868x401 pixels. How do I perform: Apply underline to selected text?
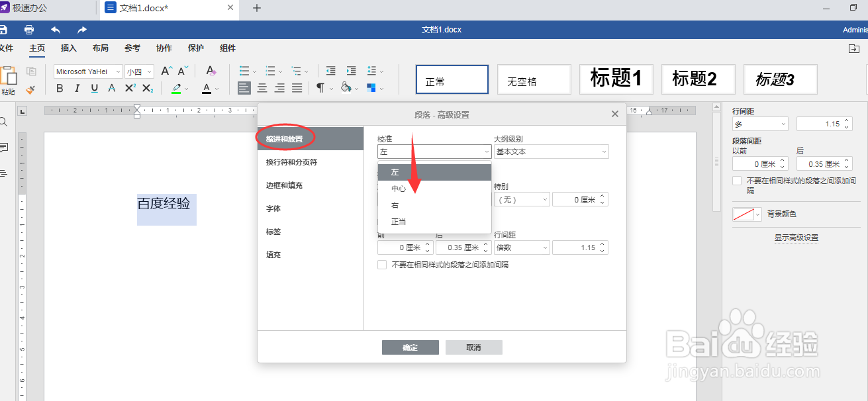(x=94, y=87)
